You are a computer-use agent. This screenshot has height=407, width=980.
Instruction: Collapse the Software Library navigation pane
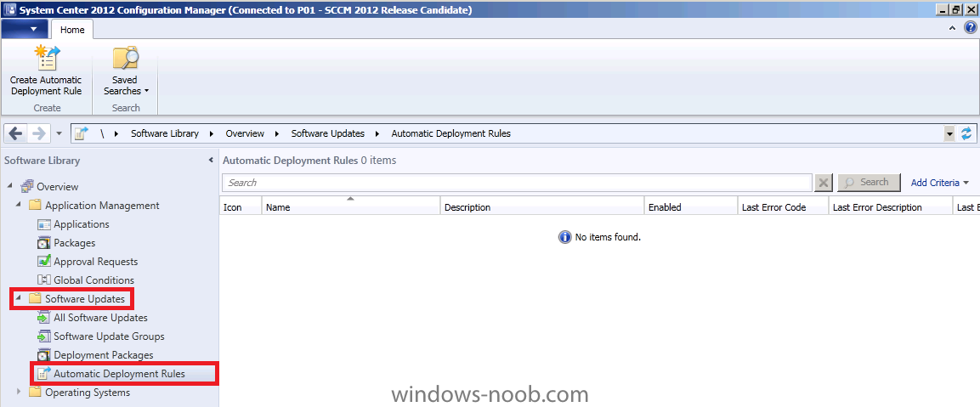211,161
